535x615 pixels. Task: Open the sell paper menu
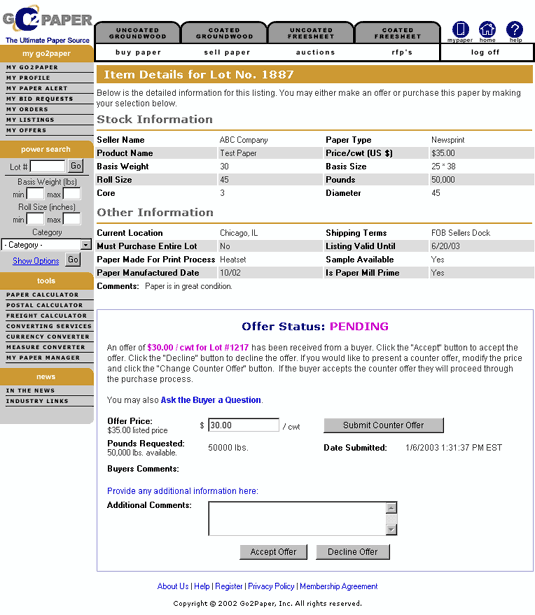(x=227, y=53)
